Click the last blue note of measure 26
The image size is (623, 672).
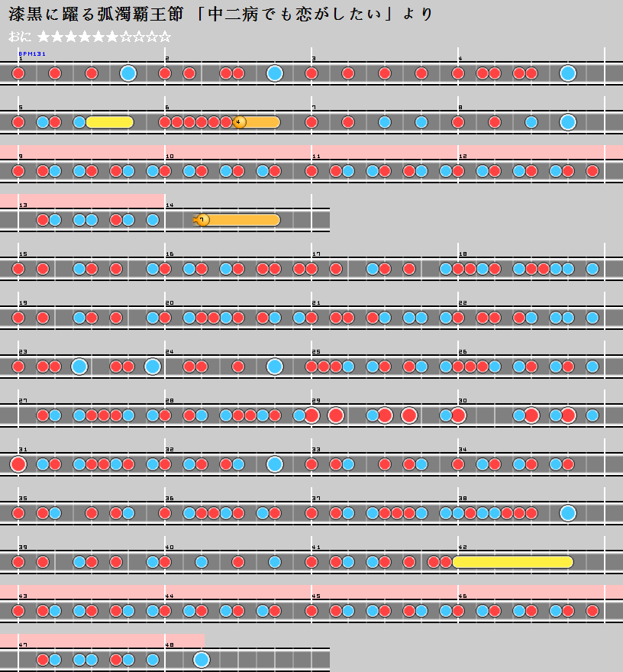click(592, 367)
